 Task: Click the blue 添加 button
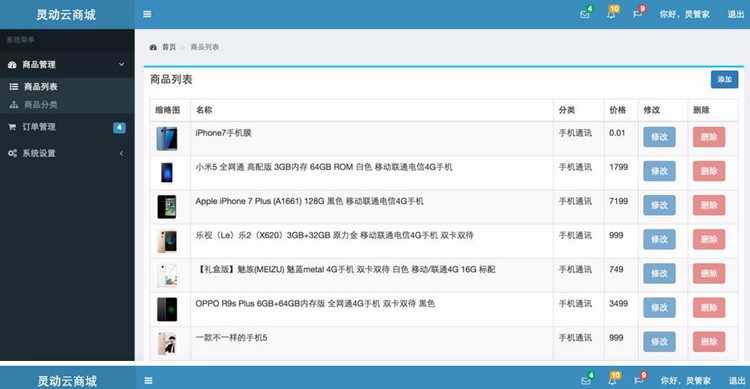(x=724, y=79)
